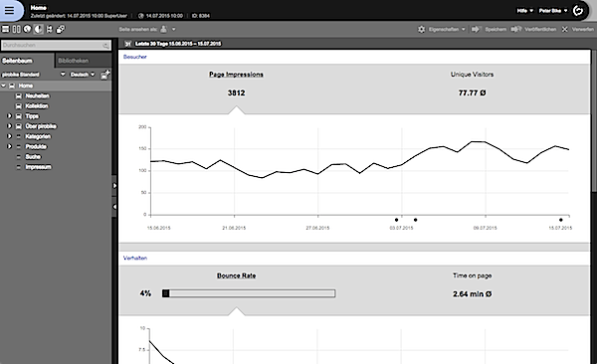Click the magnifier icon in the search field
The image size is (597, 364).
pos(105,46)
